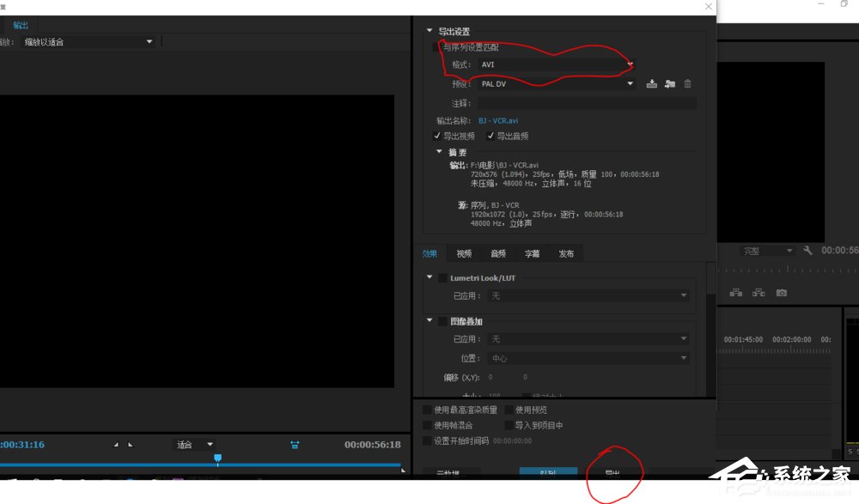The height and width of the screenshot is (504, 859).
Task: Click the Set Out Point arrow icon
Action: coord(131,445)
